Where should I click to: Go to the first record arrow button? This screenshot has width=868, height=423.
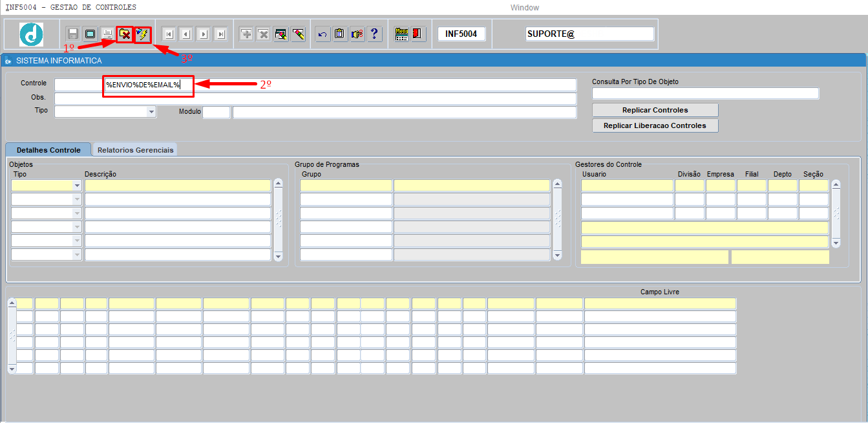[169, 34]
